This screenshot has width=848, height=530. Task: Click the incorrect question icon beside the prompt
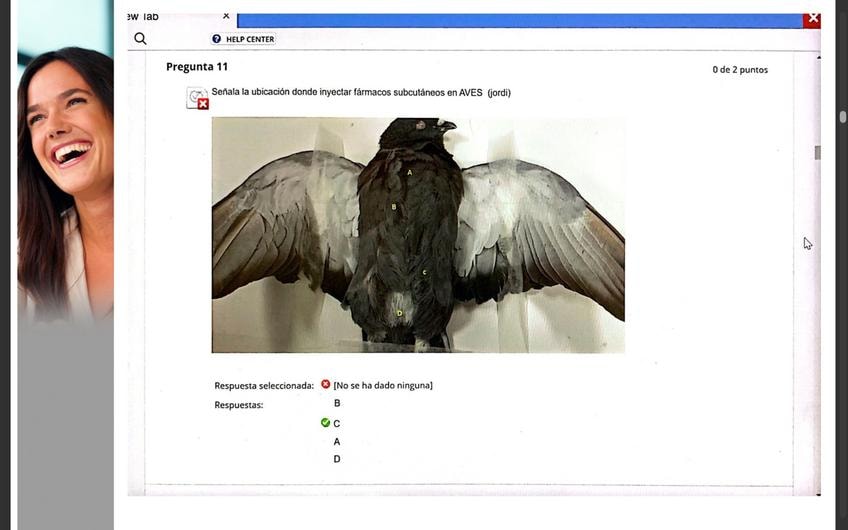pyautogui.click(x=197, y=98)
